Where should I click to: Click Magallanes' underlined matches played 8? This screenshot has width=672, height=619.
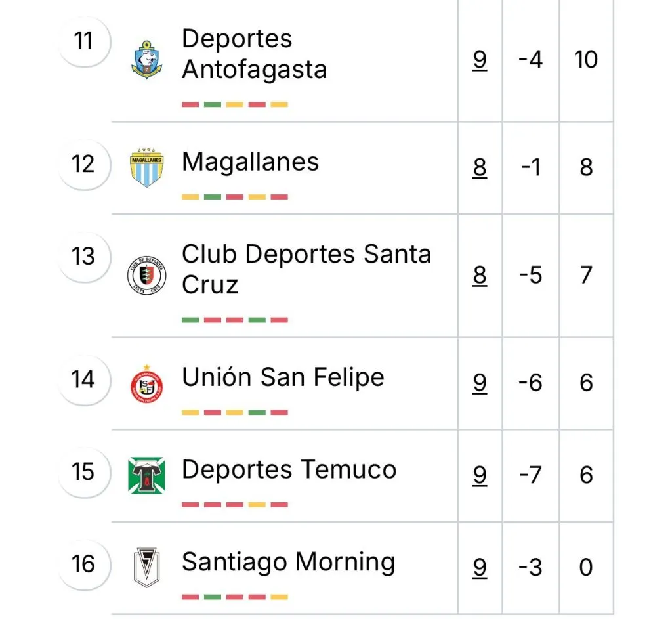coord(480,167)
